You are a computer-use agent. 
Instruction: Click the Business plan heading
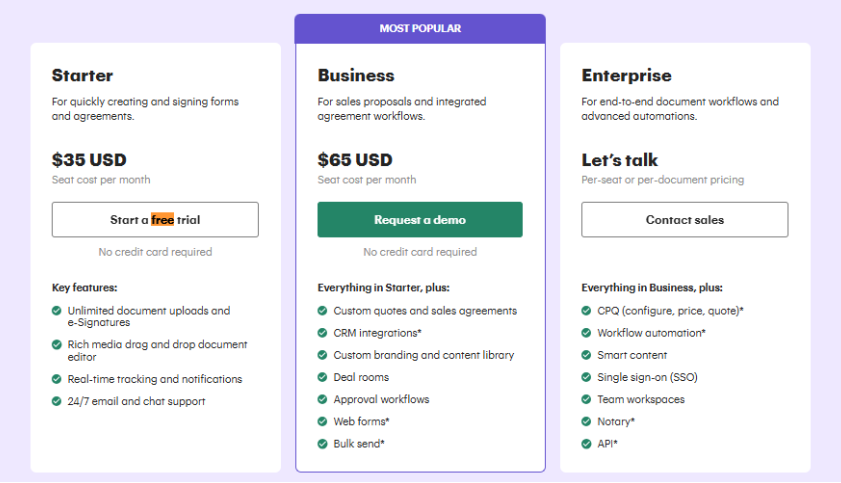point(356,76)
